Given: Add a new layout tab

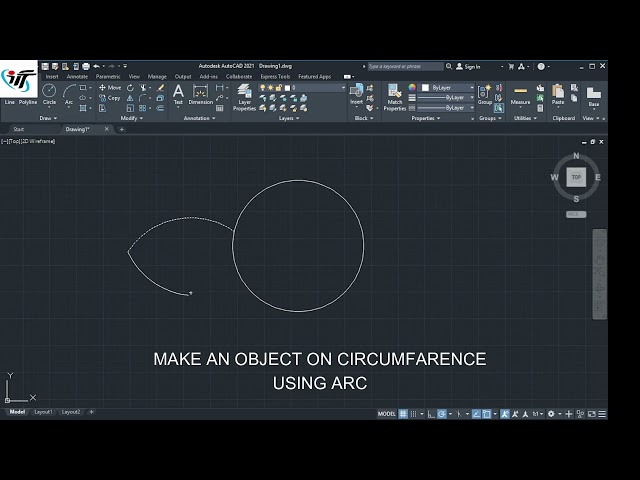Looking at the screenshot, I should point(91,412).
